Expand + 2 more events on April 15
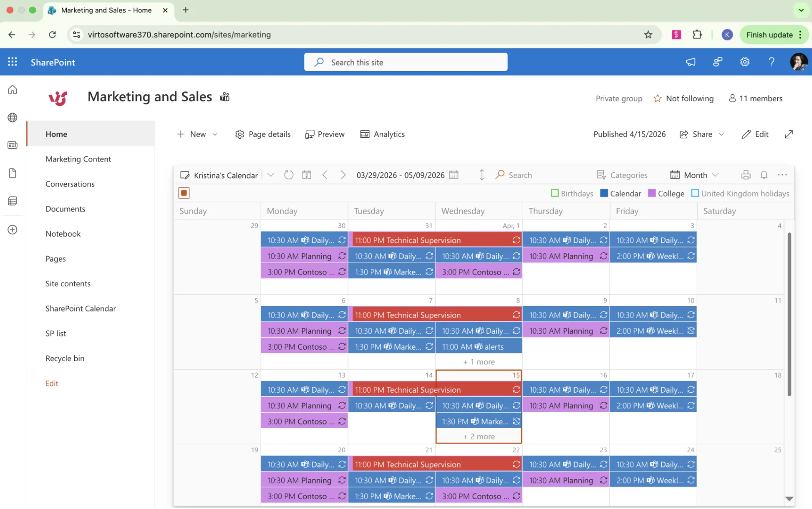Screen dimensions: 812x509 479,436
